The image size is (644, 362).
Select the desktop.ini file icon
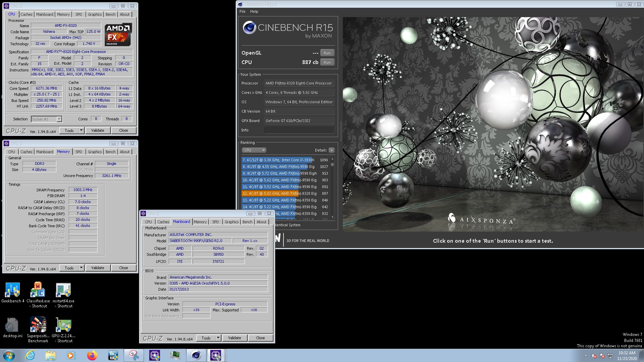(13, 327)
